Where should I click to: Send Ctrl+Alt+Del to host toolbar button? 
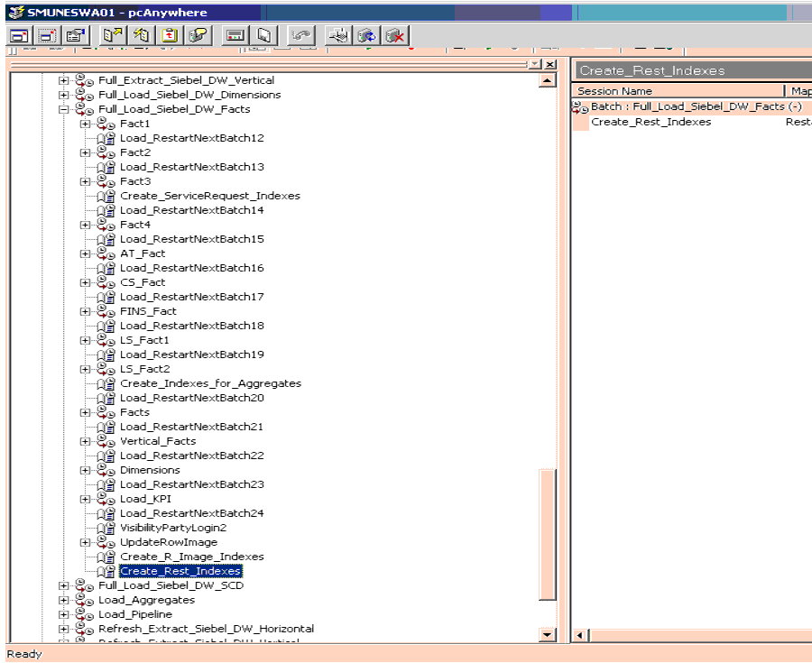tap(338, 36)
